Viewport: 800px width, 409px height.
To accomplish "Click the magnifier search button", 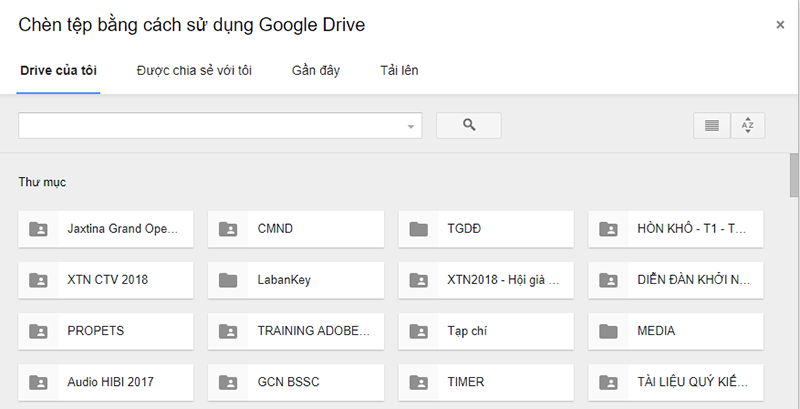I will [468, 125].
